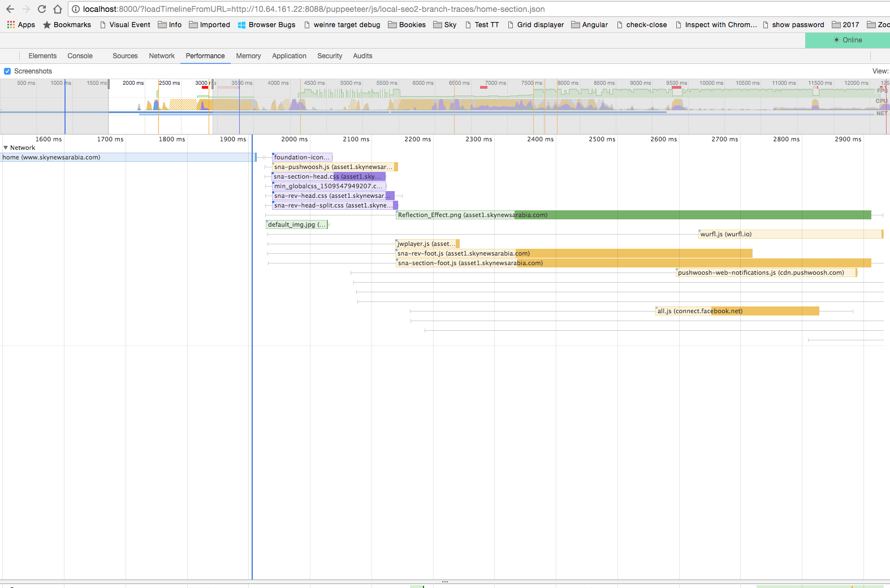Switch to the Elements tab

click(42, 56)
